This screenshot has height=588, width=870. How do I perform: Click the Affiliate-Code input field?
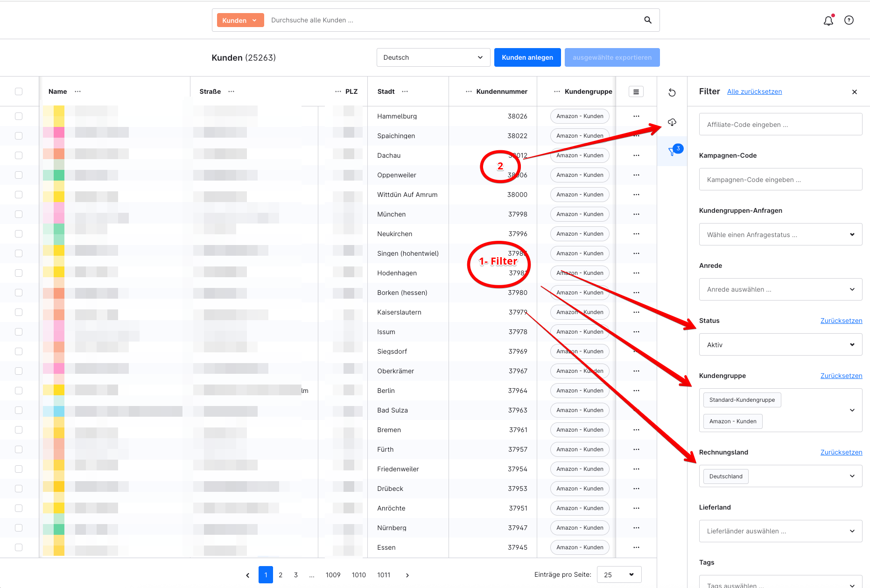(780, 125)
